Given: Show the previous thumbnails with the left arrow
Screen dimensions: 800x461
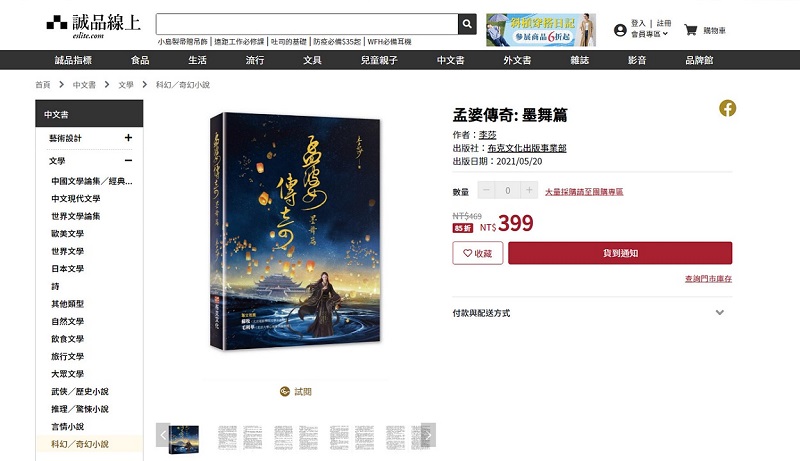Looking at the screenshot, I should point(163,435).
